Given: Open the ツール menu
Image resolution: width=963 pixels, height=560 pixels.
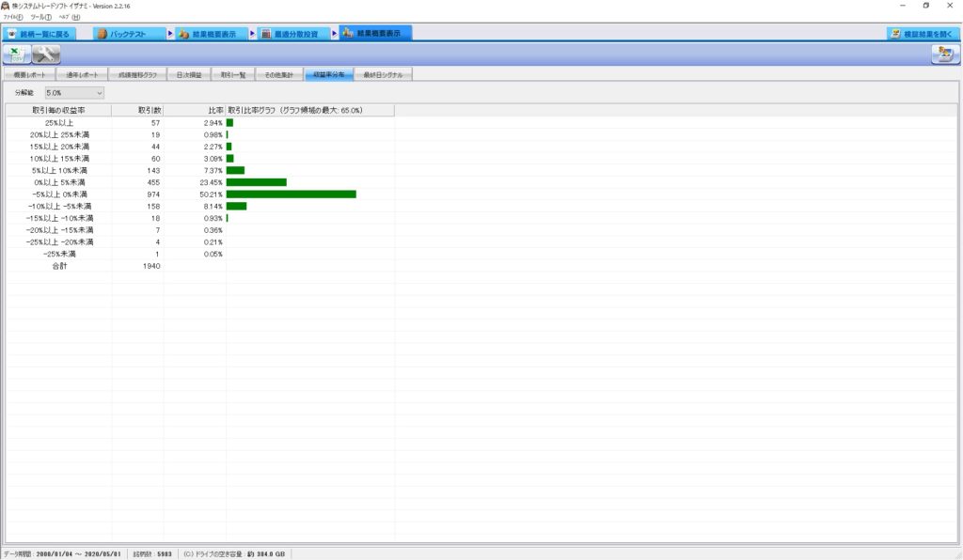Looking at the screenshot, I should pos(40,17).
